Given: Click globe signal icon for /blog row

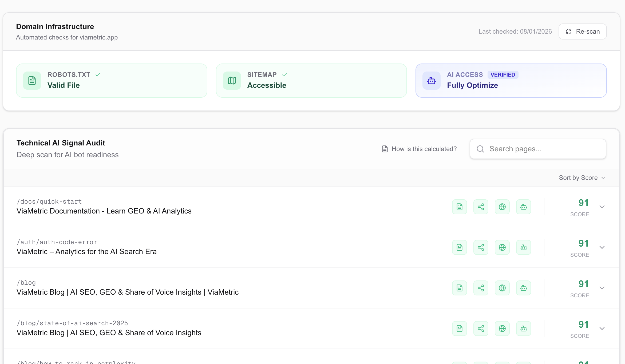Looking at the screenshot, I should (x=502, y=288).
